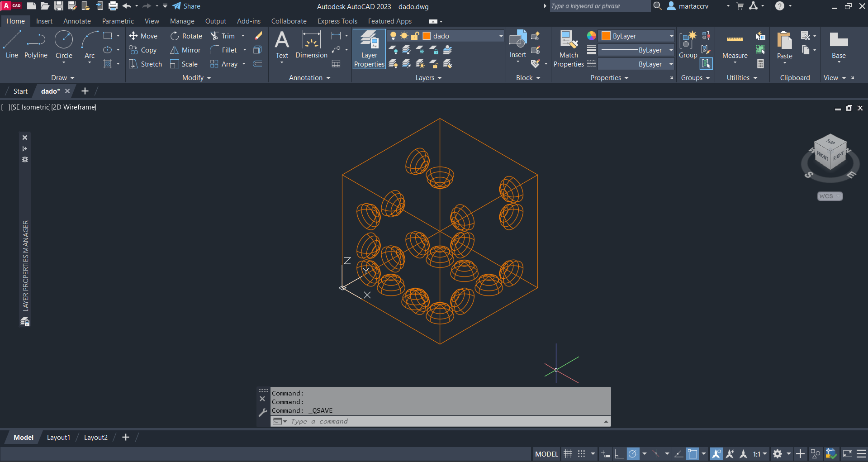This screenshot has width=868, height=462.
Task: Toggle the dado layer lightbulb on/off
Action: click(393, 36)
